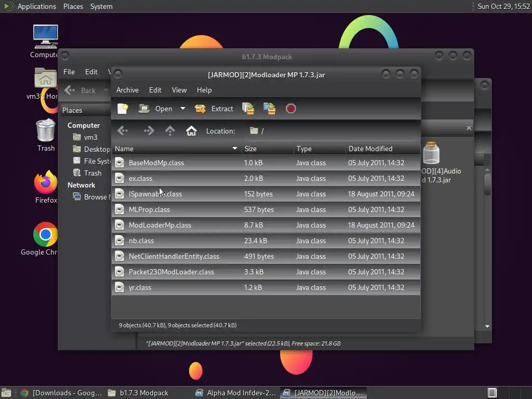Image resolution: width=532 pixels, height=399 pixels.
Task: Go back with the archive location arrow
Action: [x=123, y=130]
